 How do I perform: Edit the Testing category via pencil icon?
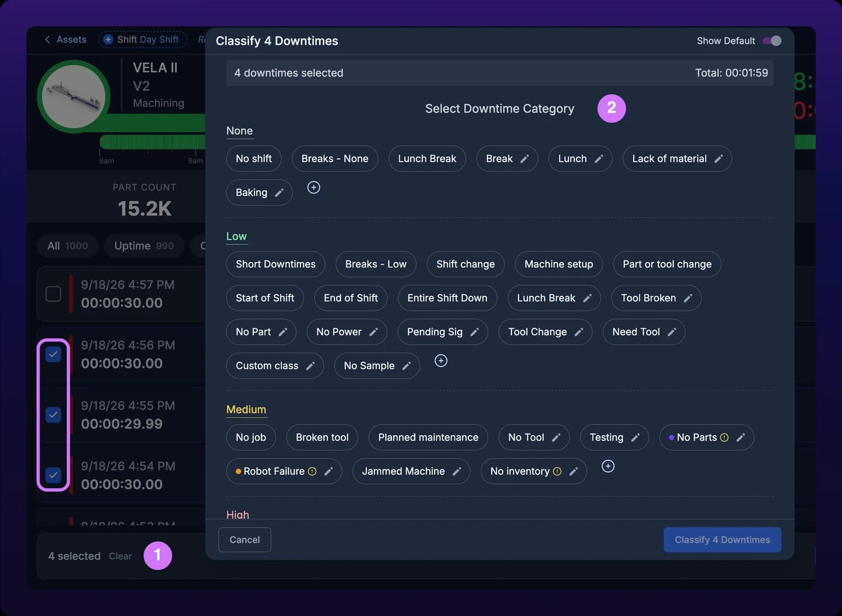tap(635, 438)
